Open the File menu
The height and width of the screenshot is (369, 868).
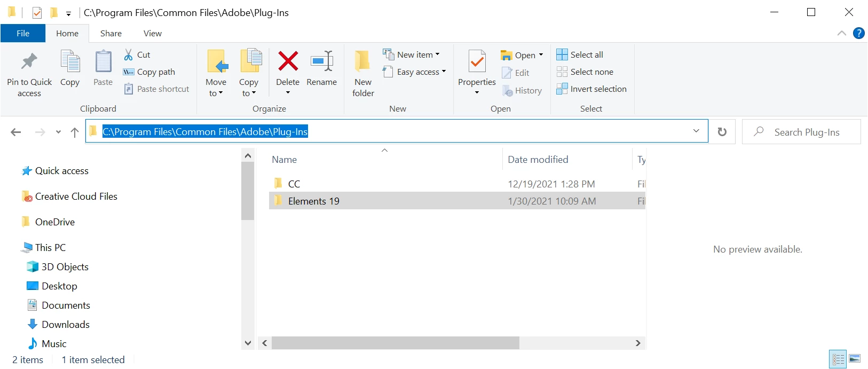(23, 33)
